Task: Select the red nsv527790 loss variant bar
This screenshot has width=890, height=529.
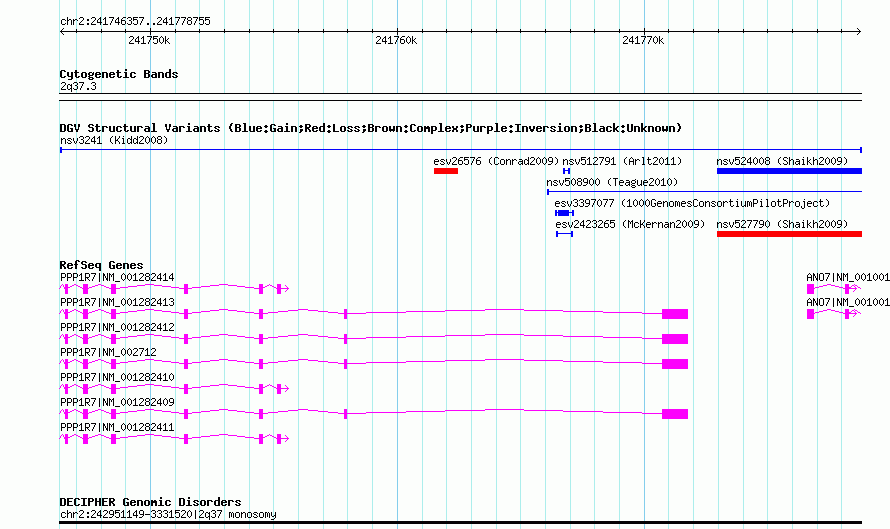Action: click(789, 234)
